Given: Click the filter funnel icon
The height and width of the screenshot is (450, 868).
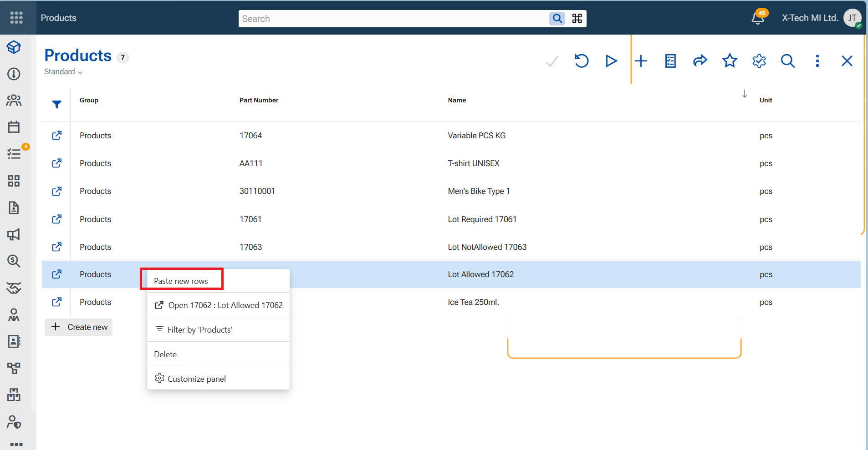Looking at the screenshot, I should tap(56, 104).
